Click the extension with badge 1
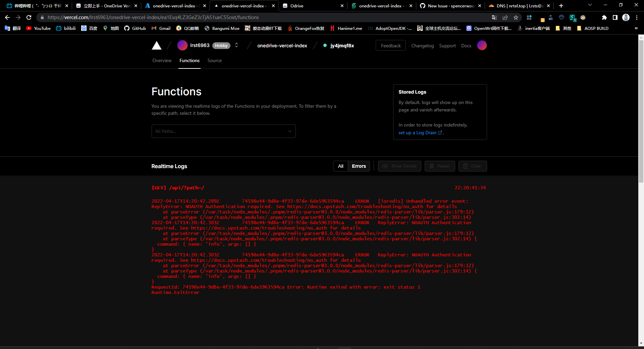 573,18
